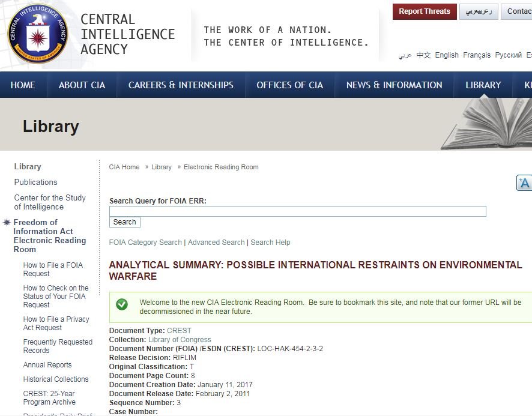Expand Freedom of Information Act sidebar section
Viewport: 532px width, 416px height.
click(49, 236)
